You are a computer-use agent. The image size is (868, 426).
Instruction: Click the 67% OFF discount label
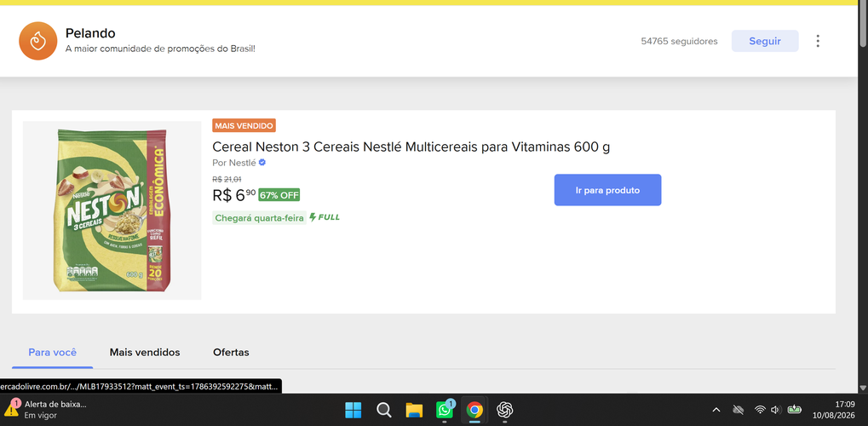279,195
